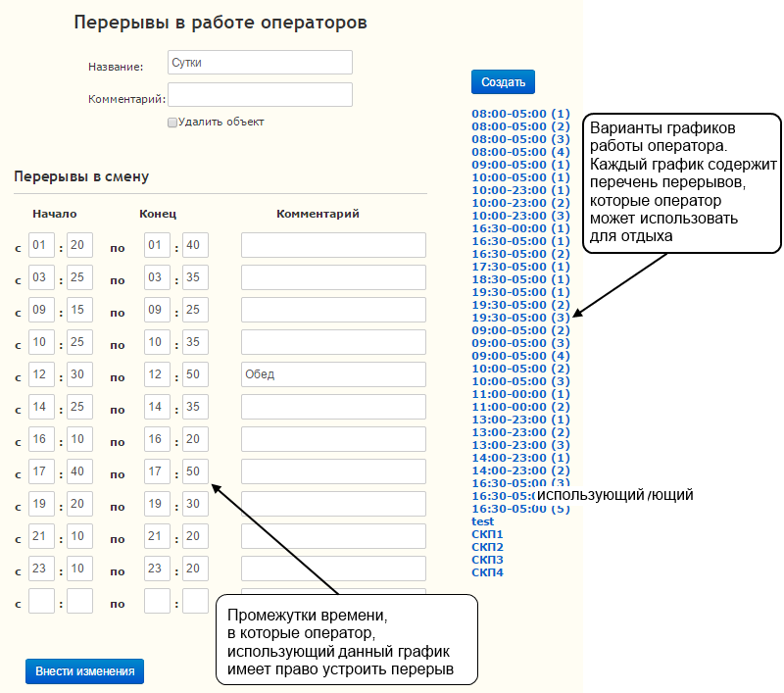Viewport: 784px width, 693px height.
Task: Click comment field of the 01:20–01:40 break
Action: pyautogui.click(x=333, y=245)
